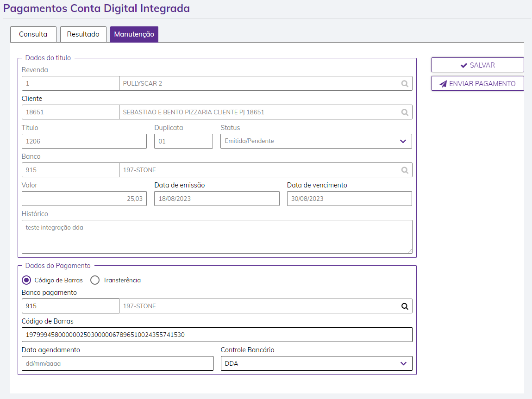
Task: Click the Banco pagamento code field
Action: click(70, 306)
